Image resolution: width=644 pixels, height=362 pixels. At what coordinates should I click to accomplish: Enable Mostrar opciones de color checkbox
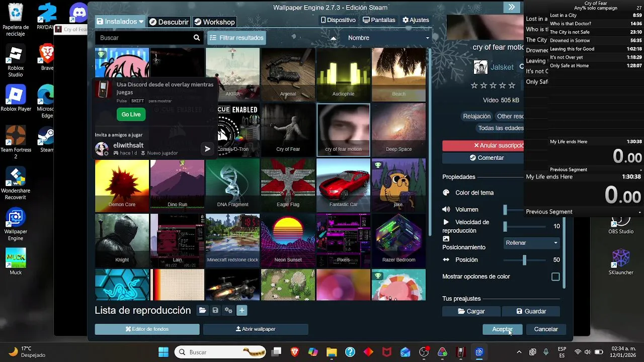point(555,277)
